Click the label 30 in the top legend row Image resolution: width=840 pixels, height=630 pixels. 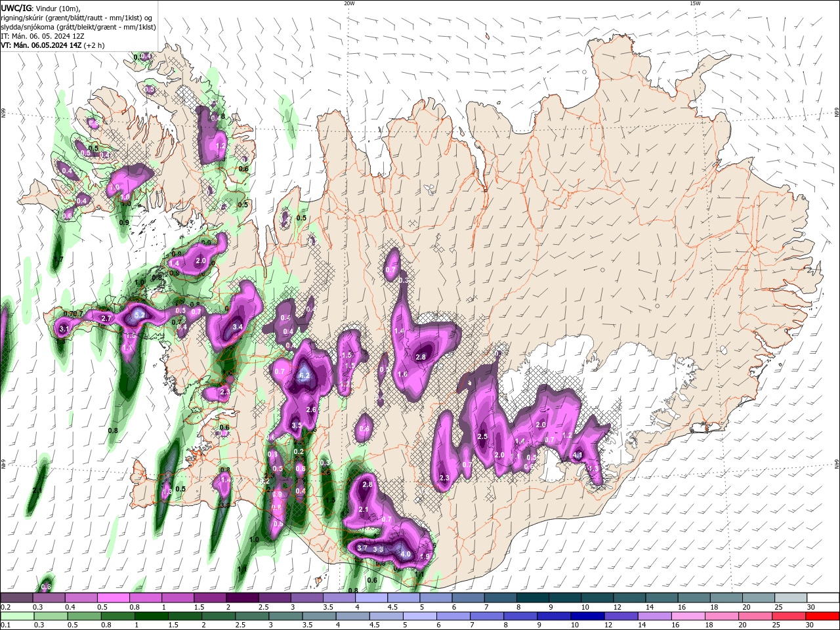[x=810, y=607]
